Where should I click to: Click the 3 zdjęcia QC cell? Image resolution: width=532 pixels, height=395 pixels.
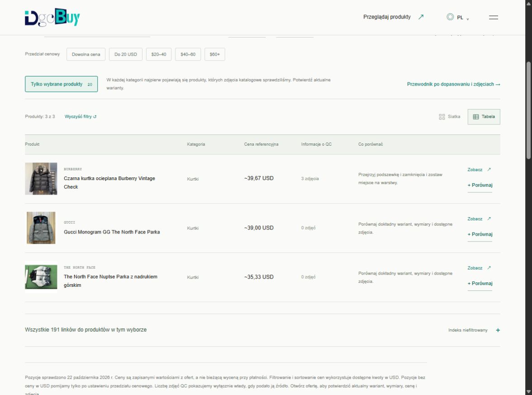pos(310,179)
